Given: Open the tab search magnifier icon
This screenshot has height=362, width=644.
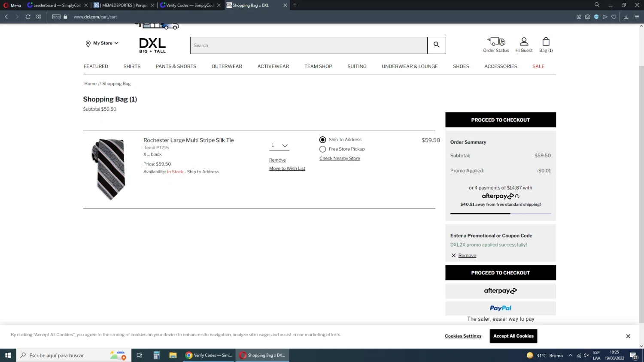Looking at the screenshot, I should (x=597, y=5).
